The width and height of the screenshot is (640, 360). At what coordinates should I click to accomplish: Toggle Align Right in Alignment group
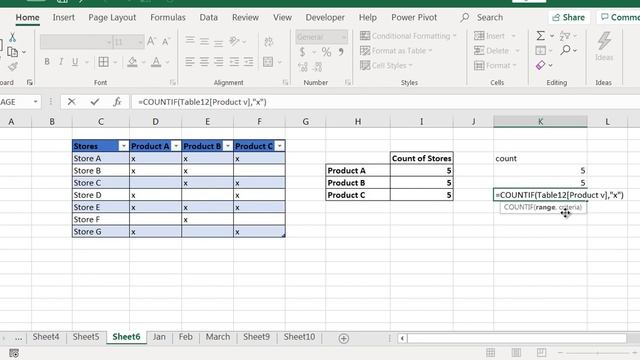219,62
